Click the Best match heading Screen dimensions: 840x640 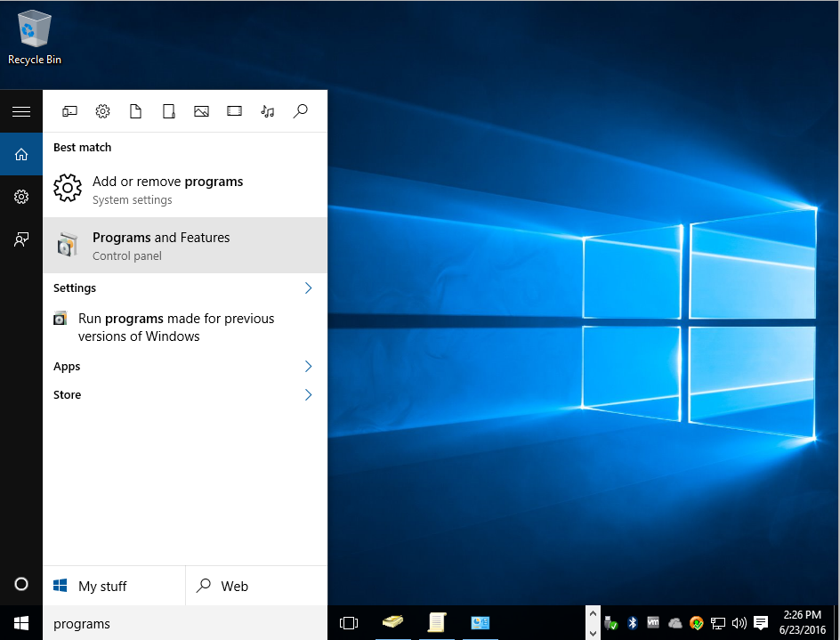pyautogui.click(x=83, y=148)
